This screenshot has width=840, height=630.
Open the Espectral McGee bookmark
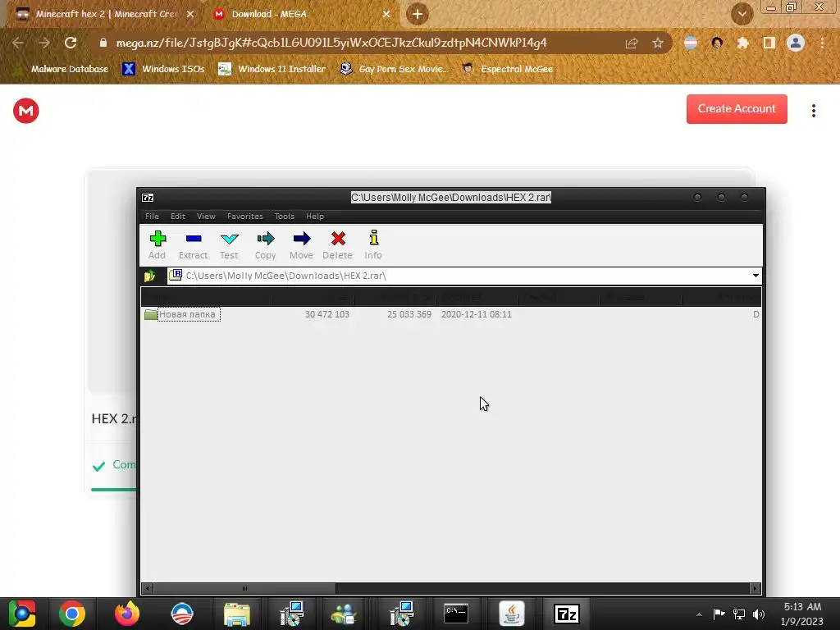coord(507,69)
